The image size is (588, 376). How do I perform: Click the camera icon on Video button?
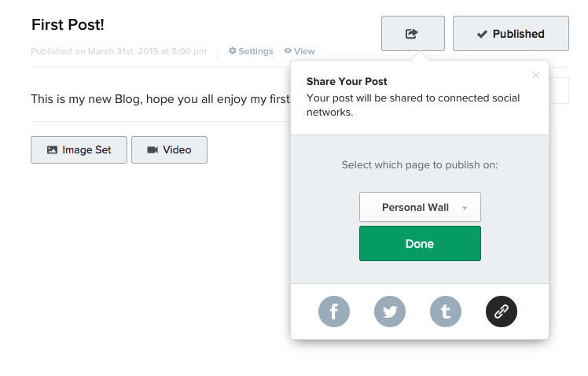pyautogui.click(x=153, y=149)
